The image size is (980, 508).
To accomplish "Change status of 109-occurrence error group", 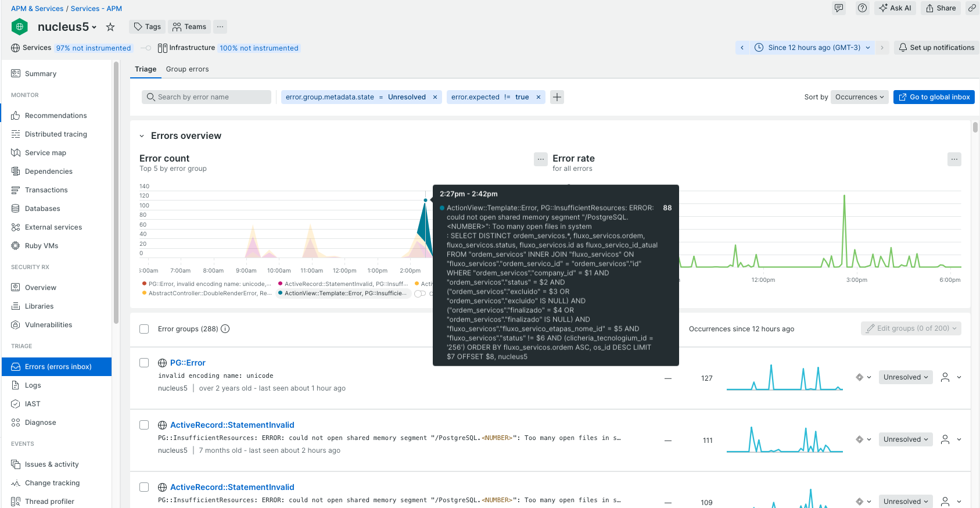I will 906,502.
